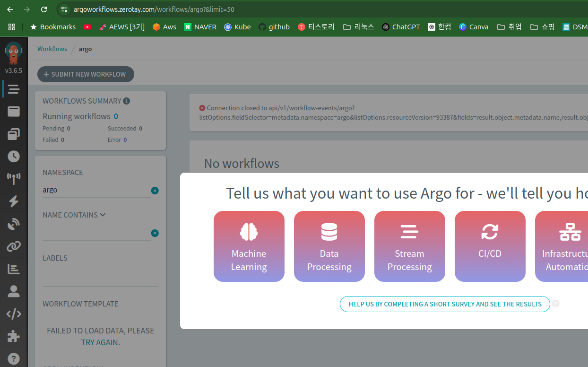Open API Docs code icon
588x367 pixels.
pos(14,314)
